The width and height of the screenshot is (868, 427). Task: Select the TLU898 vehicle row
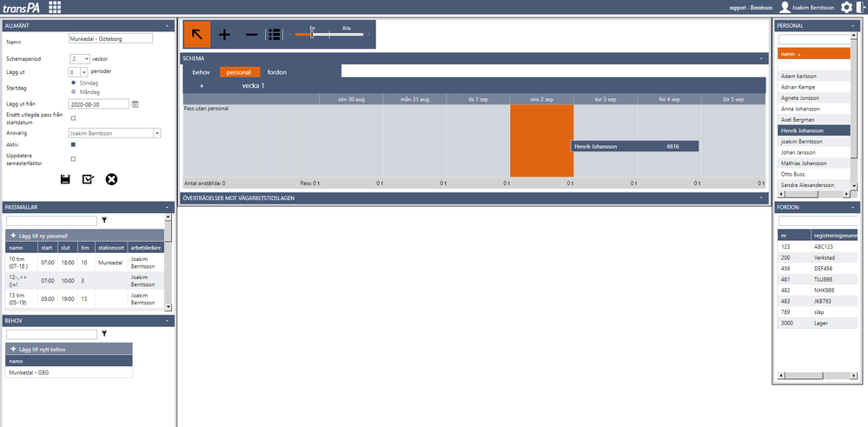tap(817, 280)
